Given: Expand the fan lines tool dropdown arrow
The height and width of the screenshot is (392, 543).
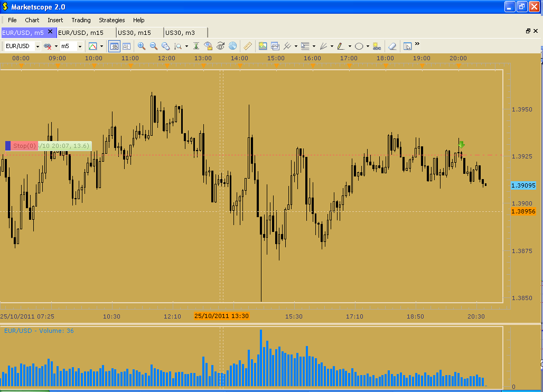Looking at the screenshot, I should coord(332,46).
